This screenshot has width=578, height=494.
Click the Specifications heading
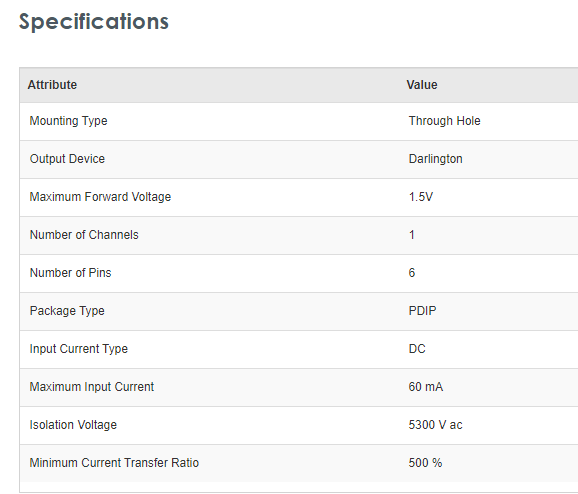pyautogui.click(x=94, y=22)
